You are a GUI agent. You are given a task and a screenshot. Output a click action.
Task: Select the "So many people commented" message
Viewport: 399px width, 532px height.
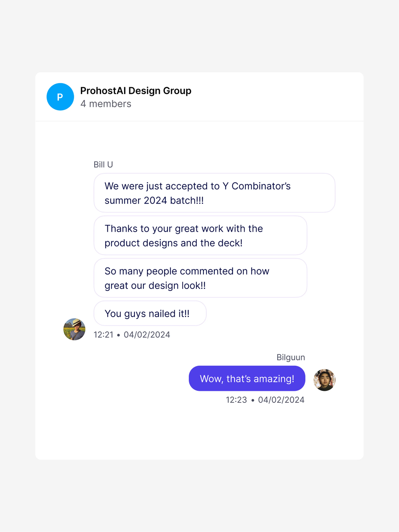pos(200,278)
